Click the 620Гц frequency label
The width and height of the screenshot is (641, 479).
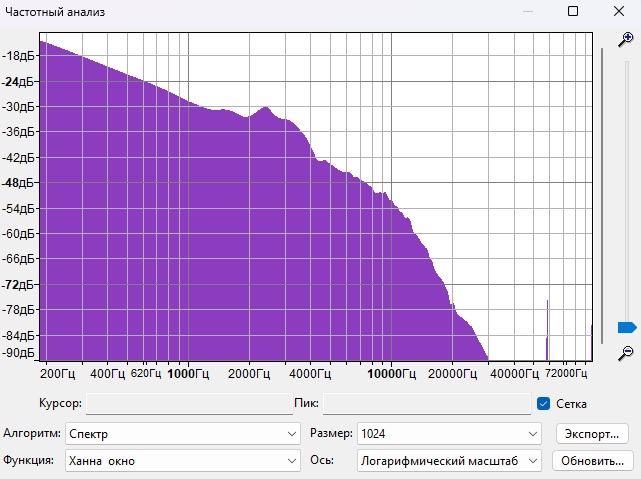click(x=146, y=373)
